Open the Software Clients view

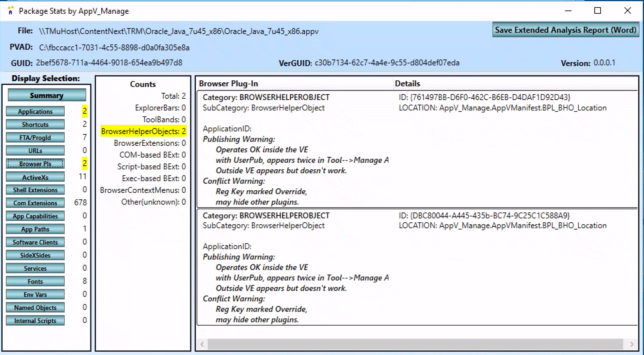[35, 242]
